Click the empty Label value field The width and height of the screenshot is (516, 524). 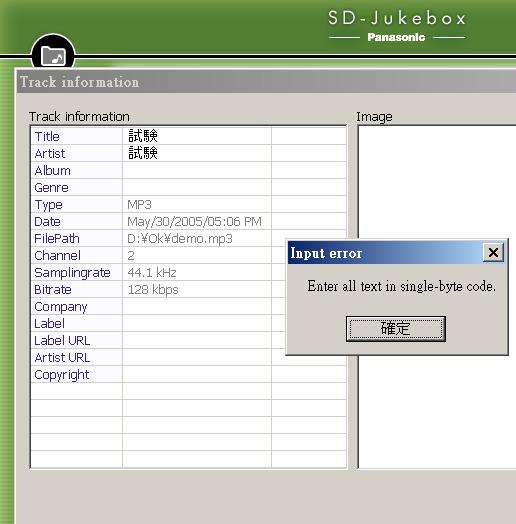(x=197, y=323)
